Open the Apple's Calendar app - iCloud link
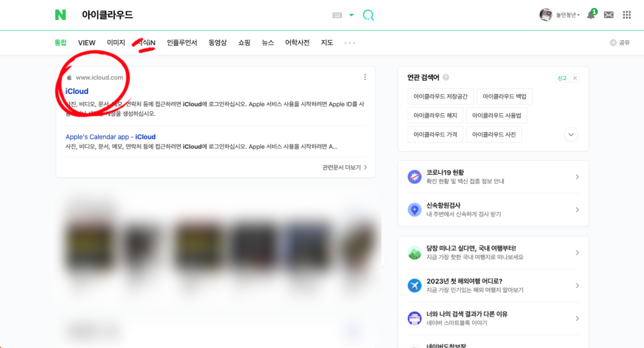Viewport: 644px width, 348px height. pos(111,137)
